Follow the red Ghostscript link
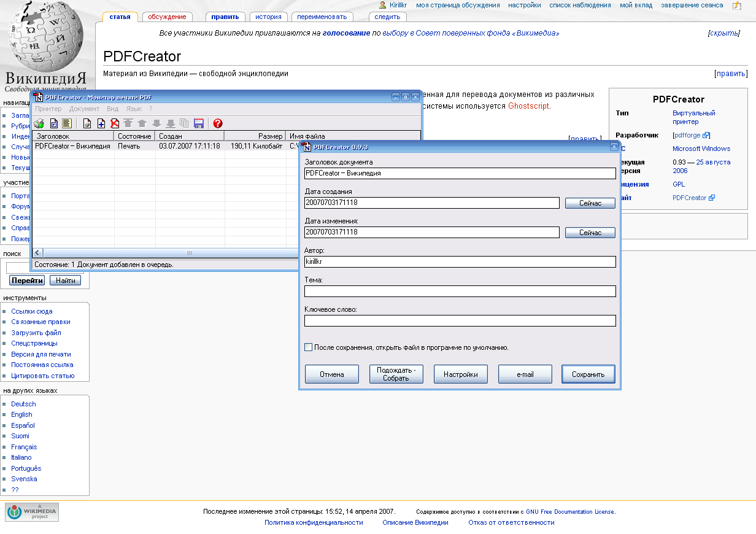This screenshot has height=534, width=756. point(528,106)
